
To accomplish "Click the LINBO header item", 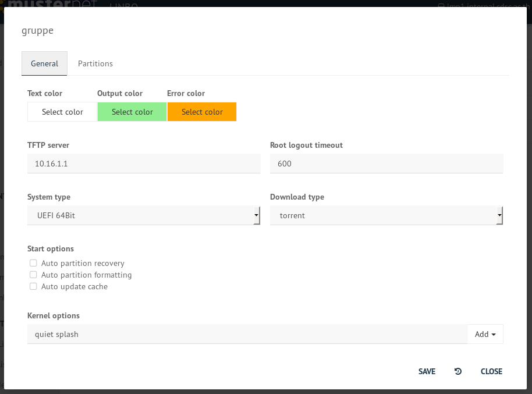I will [x=124, y=5].
